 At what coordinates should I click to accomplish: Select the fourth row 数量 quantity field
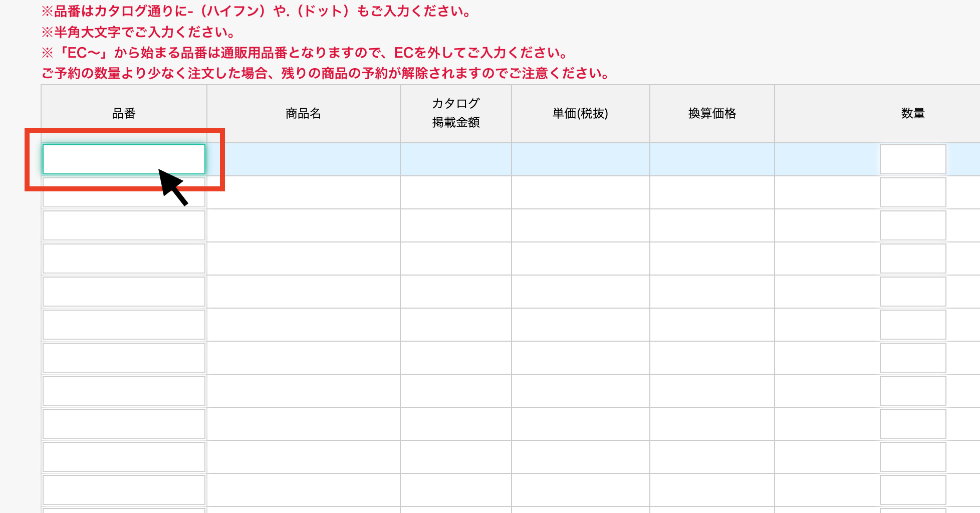coord(912,259)
